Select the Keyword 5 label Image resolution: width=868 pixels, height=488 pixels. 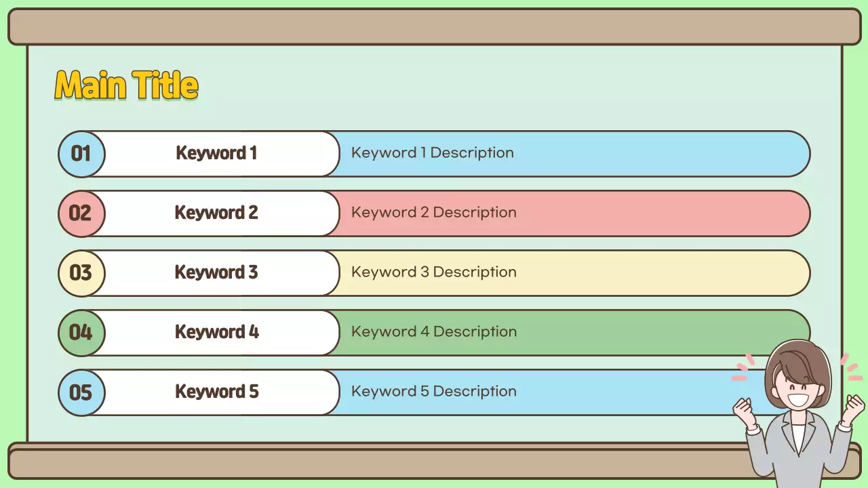(216, 392)
